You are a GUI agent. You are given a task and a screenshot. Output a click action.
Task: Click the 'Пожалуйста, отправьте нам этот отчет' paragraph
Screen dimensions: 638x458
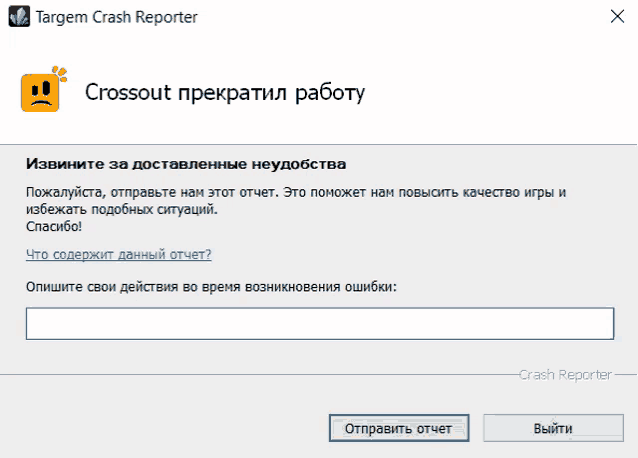pyautogui.click(x=296, y=201)
